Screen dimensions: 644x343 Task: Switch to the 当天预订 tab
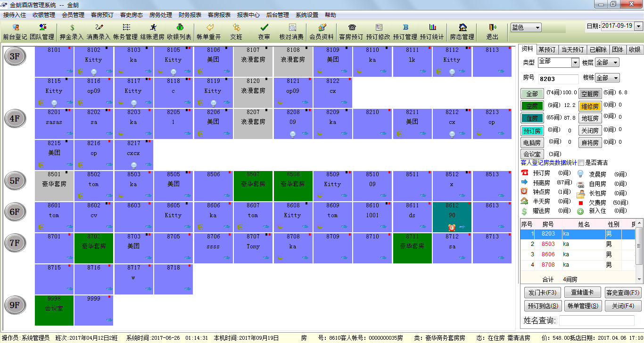pos(573,49)
